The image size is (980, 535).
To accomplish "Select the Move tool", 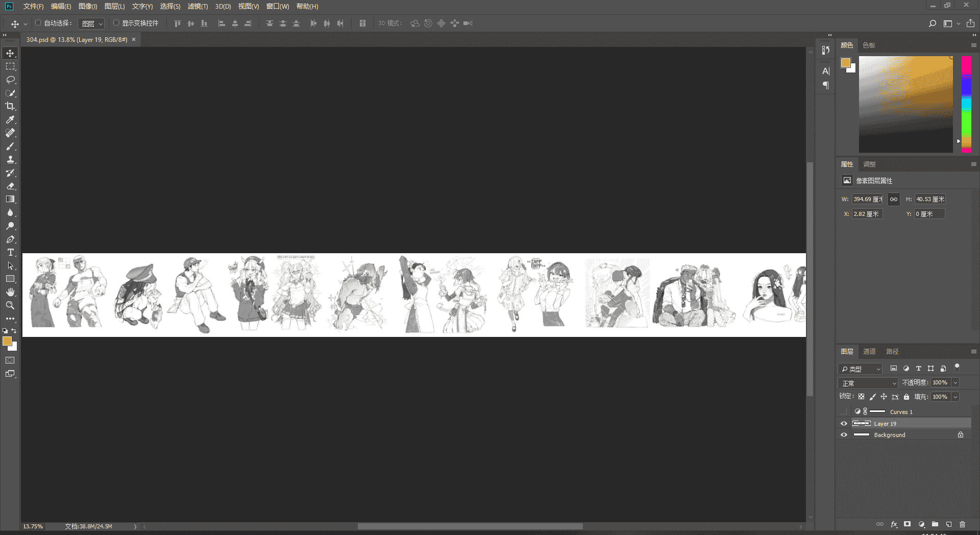I will tap(10, 53).
